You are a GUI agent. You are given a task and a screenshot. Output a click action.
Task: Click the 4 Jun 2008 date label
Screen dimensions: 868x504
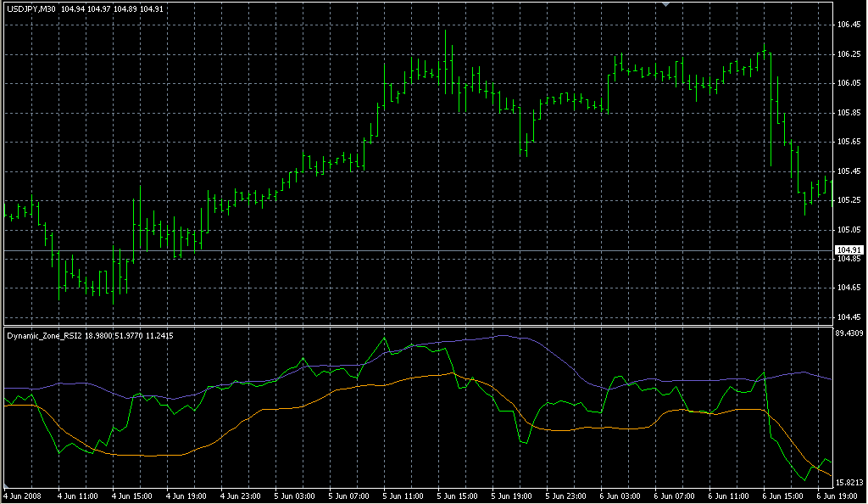23,495
